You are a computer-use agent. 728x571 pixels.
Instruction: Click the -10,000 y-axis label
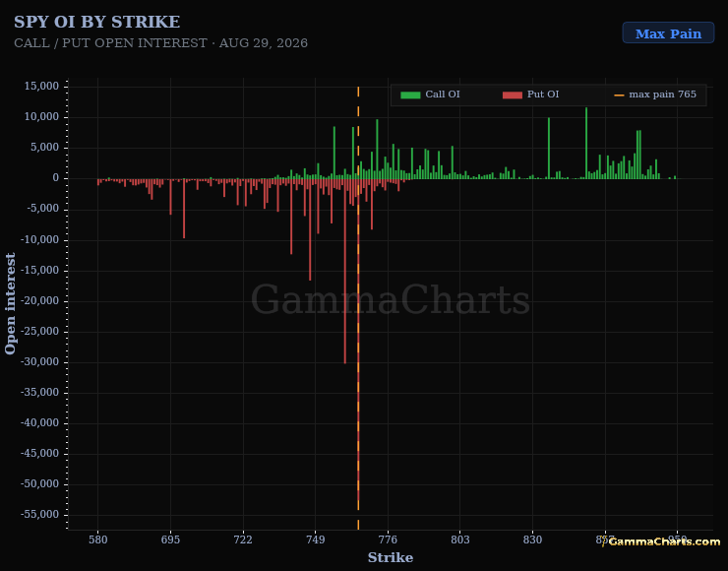40,239
